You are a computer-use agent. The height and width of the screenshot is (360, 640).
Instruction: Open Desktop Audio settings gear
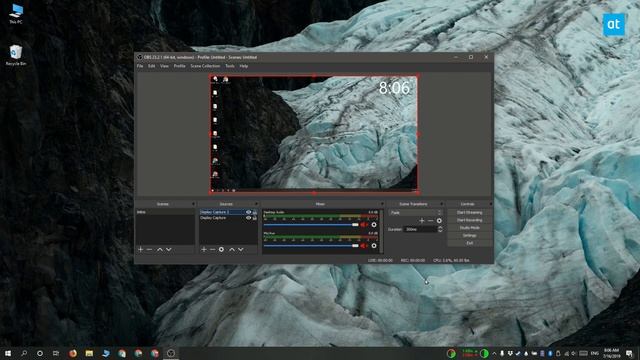pos(374,225)
